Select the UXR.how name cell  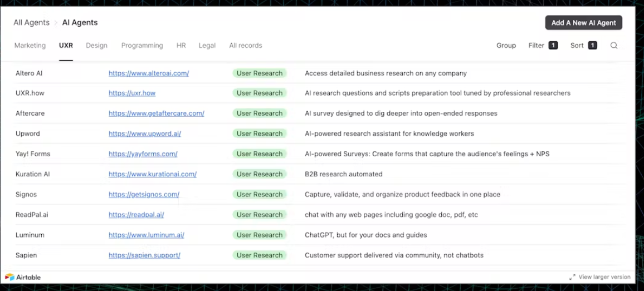pyautogui.click(x=30, y=93)
